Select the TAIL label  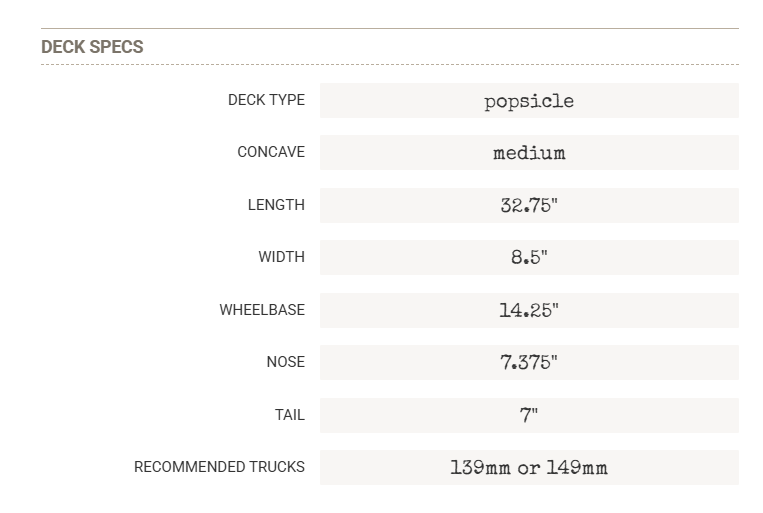[289, 415]
